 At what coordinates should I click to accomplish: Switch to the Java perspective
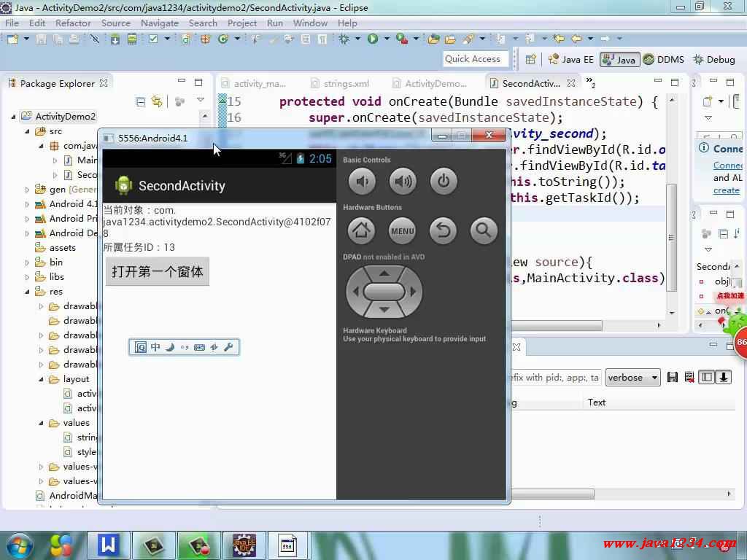pyautogui.click(x=619, y=60)
